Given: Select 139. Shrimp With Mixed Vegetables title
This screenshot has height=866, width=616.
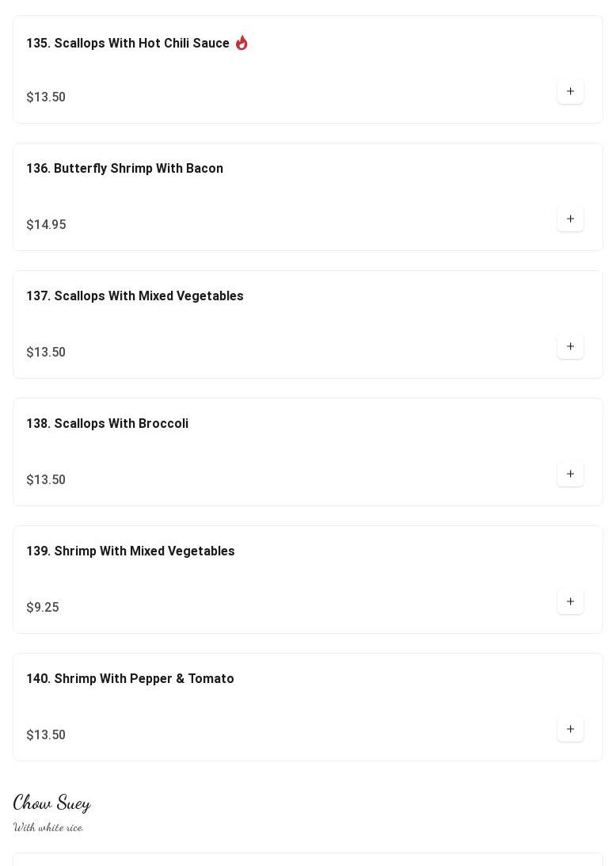Looking at the screenshot, I should [131, 551].
